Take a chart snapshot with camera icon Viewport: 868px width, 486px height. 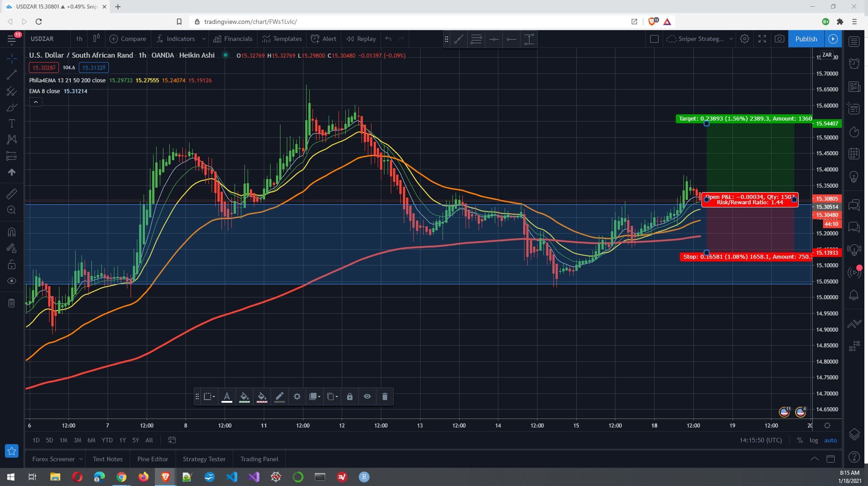coord(779,39)
